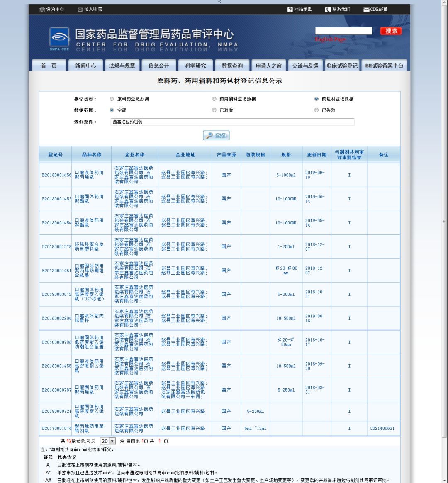
Task: Click the 包装规格 column header
Action: coord(255,155)
